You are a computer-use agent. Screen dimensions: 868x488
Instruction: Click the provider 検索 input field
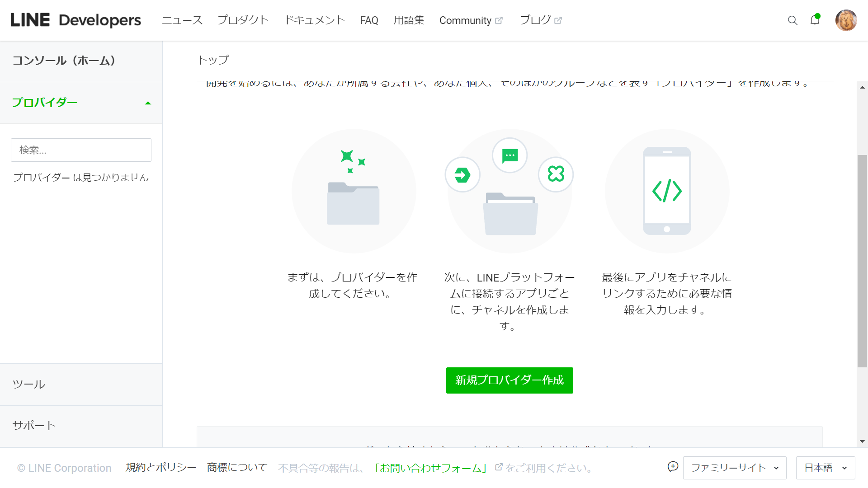coord(81,150)
